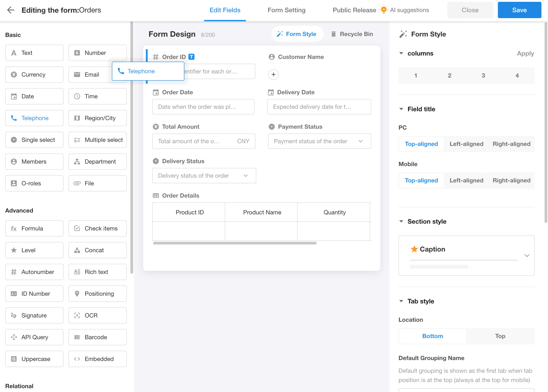
Task: Click the Form Style magic wand icon
Action: point(280,34)
